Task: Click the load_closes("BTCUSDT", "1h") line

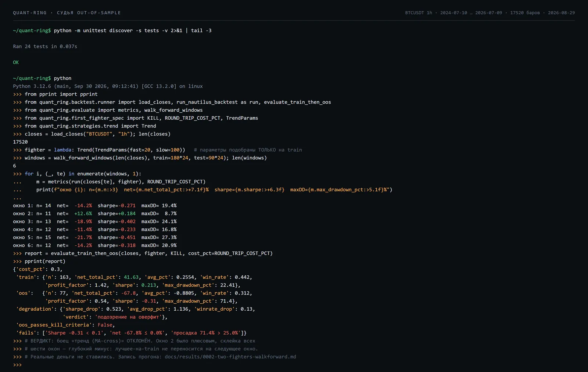Action: 92,134
